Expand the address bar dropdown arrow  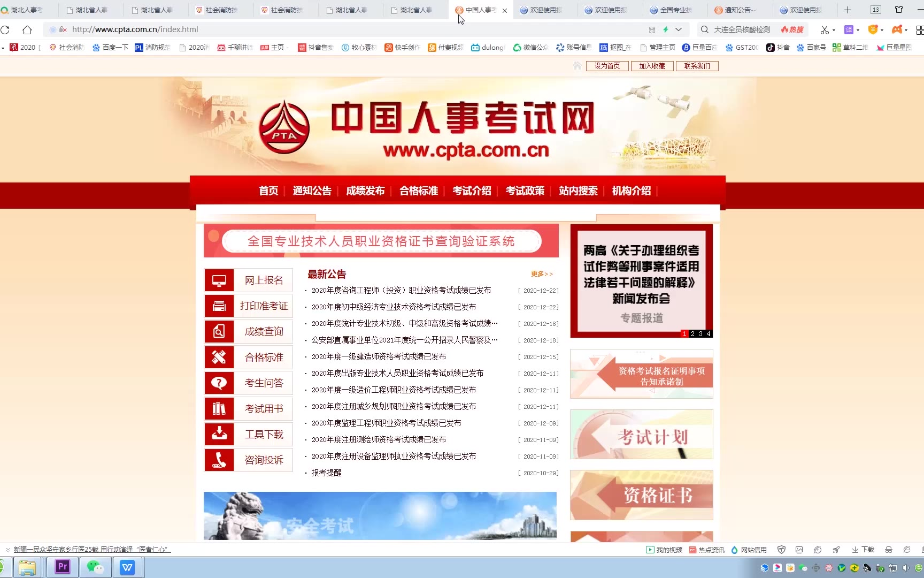point(679,29)
